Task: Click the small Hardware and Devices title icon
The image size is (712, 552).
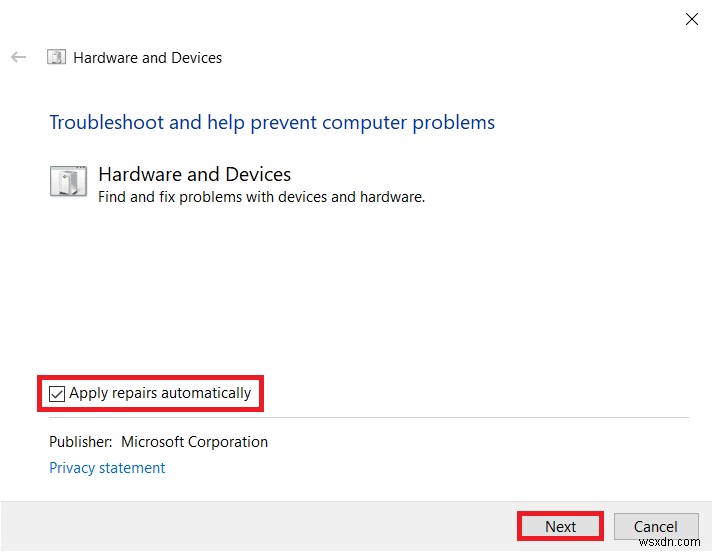Action: (58, 57)
